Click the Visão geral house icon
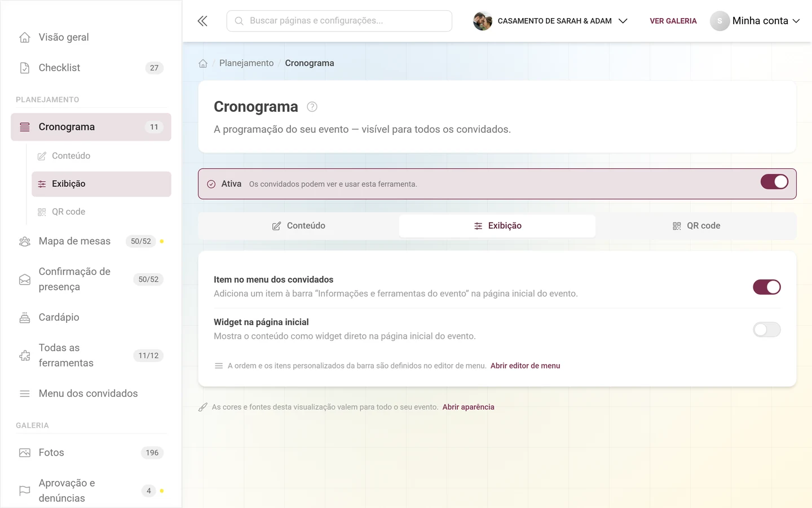This screenshot has height=508, width=812. (x=25, y=37)
